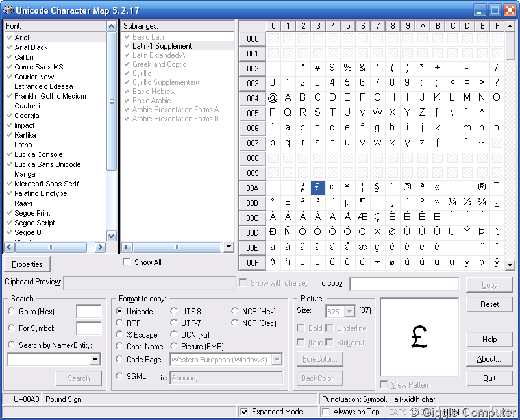The width and height of the screenshot is (520, 420).
Task: Open the font Properties button
Action: point(27,264)
